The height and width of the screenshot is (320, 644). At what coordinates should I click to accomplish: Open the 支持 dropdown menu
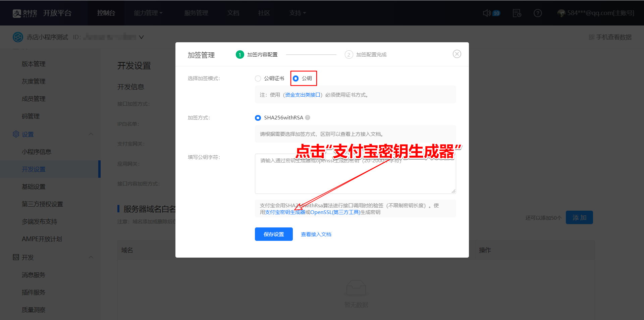[298, 13]
